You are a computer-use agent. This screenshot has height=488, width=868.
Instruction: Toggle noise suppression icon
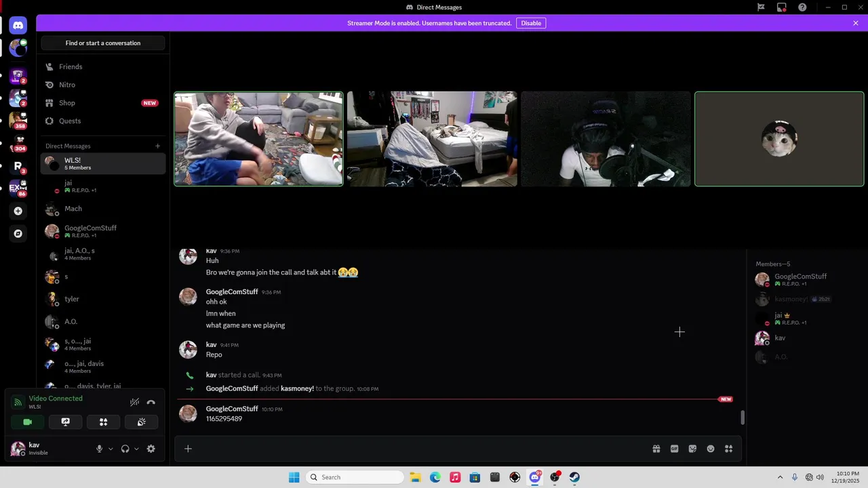[x=135, y=402]
